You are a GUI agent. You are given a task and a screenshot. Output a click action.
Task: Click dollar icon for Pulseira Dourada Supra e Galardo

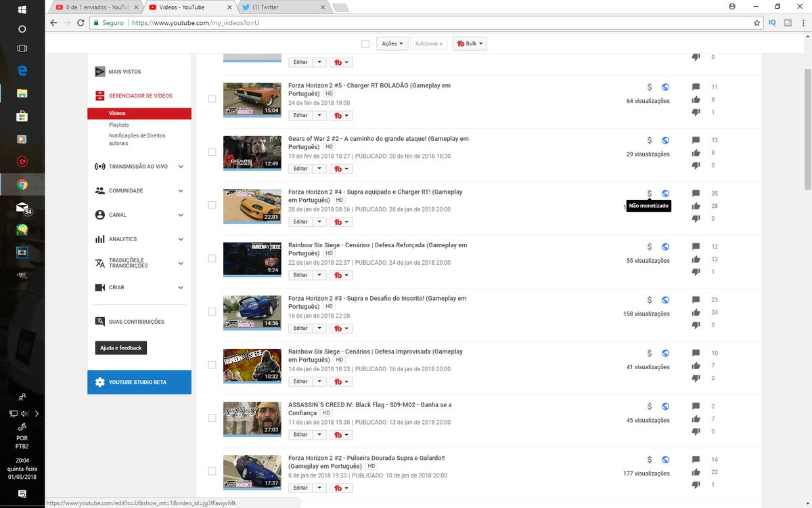coord(649,459)
